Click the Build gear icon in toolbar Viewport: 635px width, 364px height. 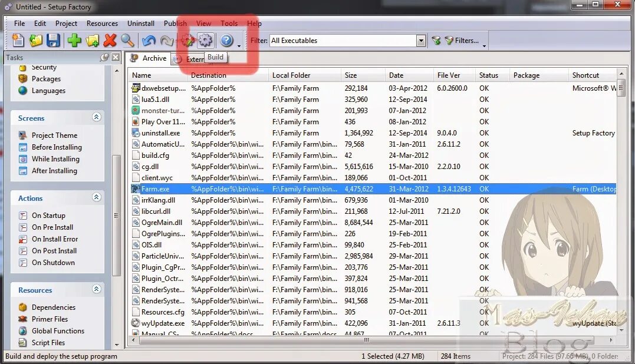205,41
